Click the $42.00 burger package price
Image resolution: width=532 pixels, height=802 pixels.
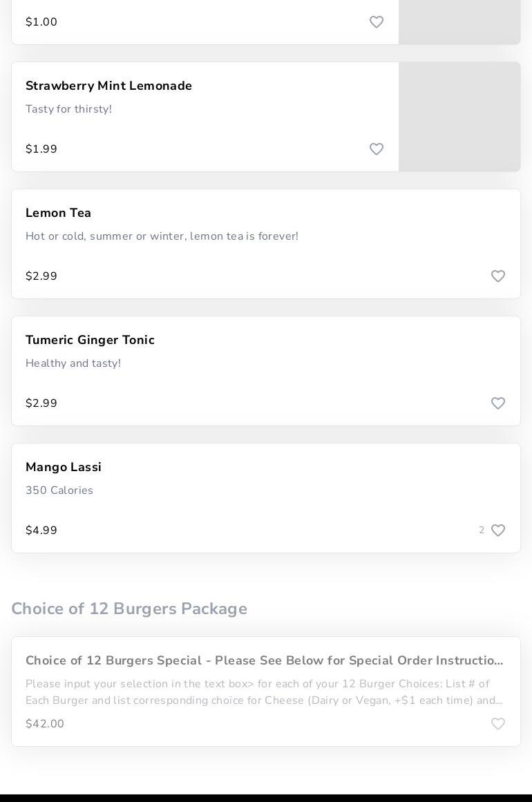tap(45, 724)
